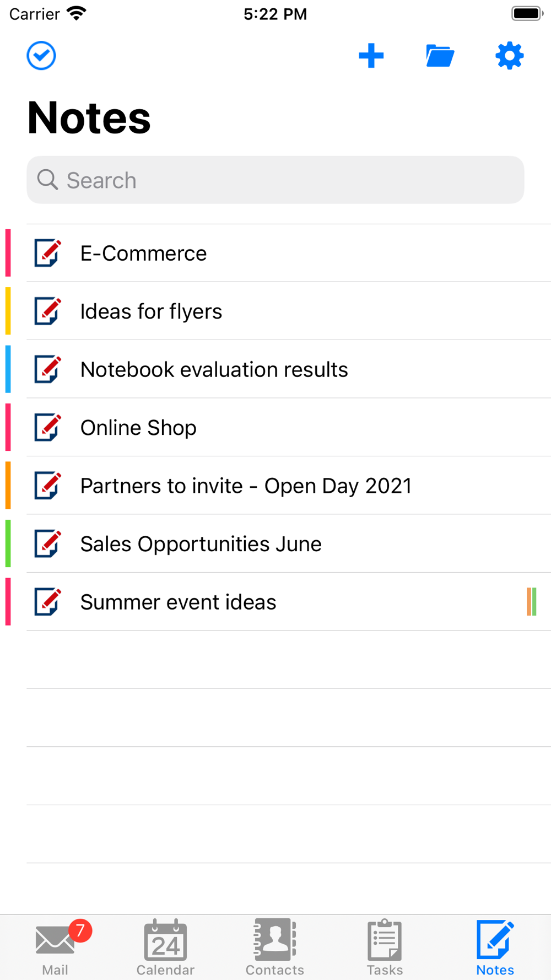This screenshot has width=551, height=980.
Task: Open Summer event ideas note
Action: (179, 602)
